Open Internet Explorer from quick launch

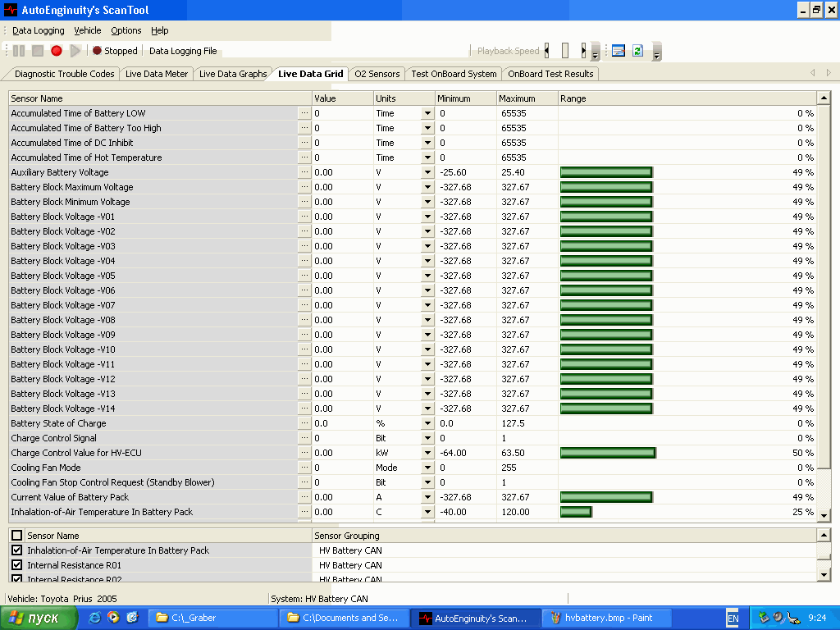click(x=95, y=618)
